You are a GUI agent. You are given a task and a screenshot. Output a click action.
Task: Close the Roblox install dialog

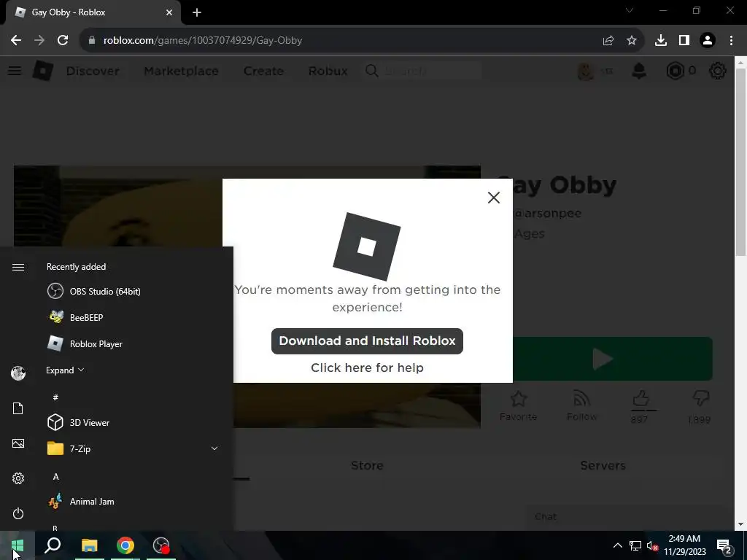pyautogui.click(x=494, y=198)
